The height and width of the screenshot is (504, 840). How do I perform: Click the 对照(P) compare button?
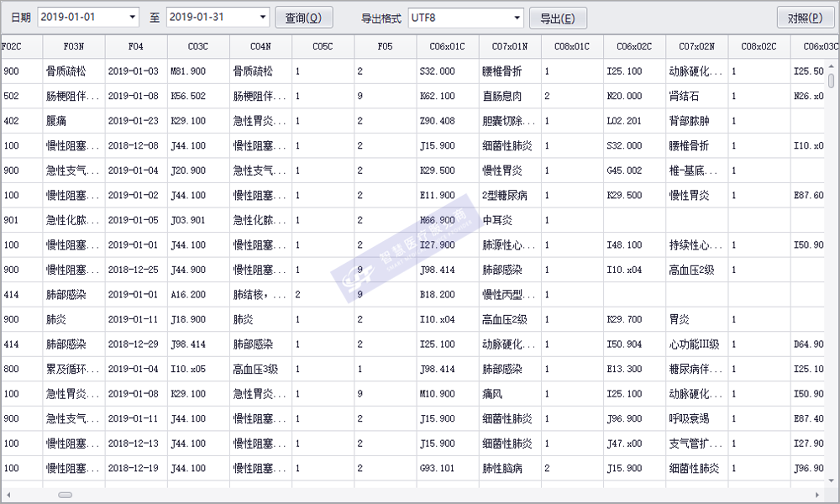805,18
